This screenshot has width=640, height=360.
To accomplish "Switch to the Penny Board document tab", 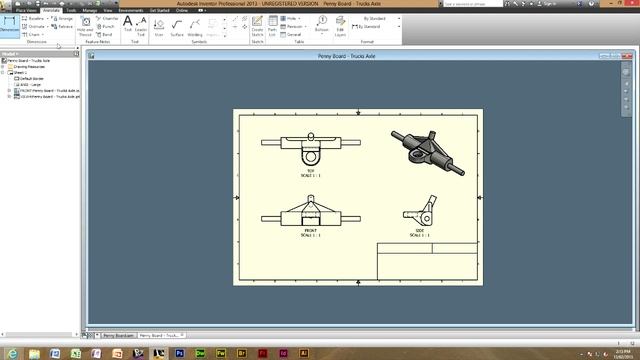I will tap(118, 336).
